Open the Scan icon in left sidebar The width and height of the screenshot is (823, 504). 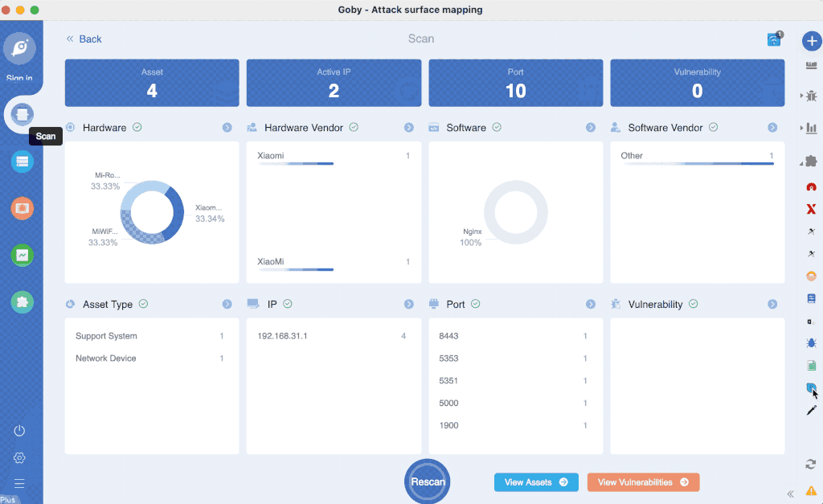22,115
